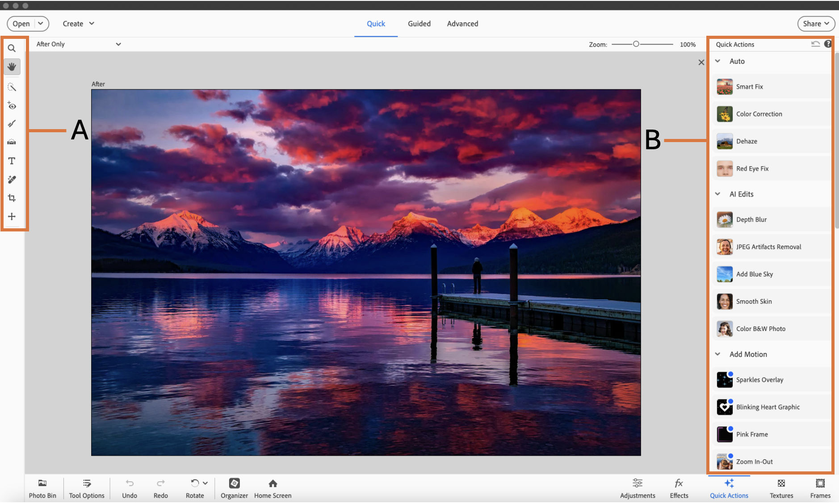Open the Rotate direction dropdown arrow
Screen dimensions: 839x504
click(x=206, y=483)
